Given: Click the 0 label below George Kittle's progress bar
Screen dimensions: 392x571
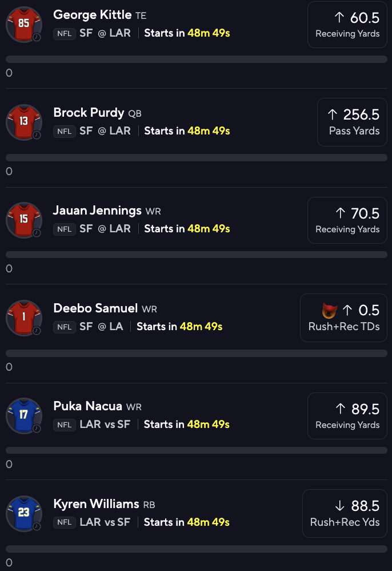Looking at the screenshot, I should pos(9,73).
